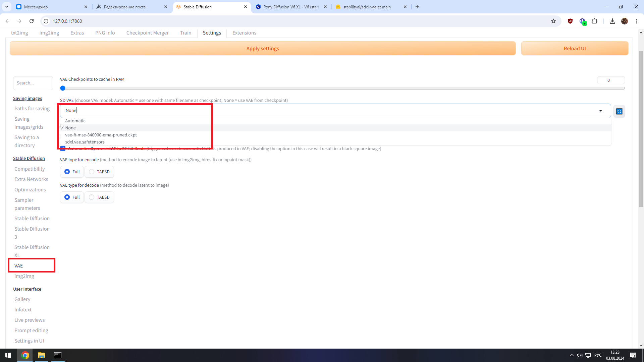Switch to the Extensions tab
644x362 pixels.
[244, 33]
